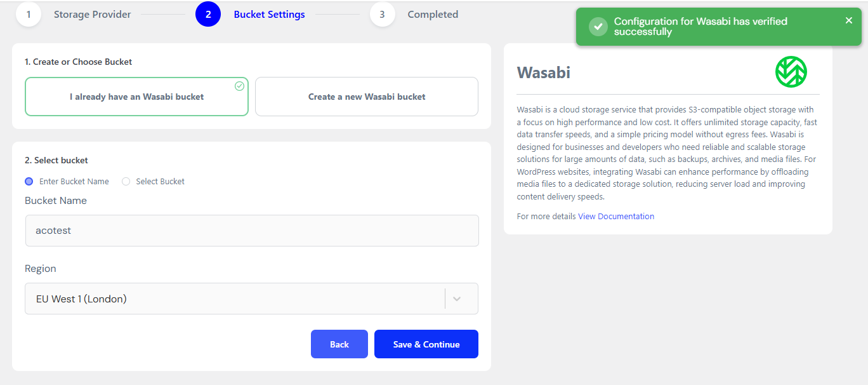
Task: Click the Back button
Action: [339, 344]
